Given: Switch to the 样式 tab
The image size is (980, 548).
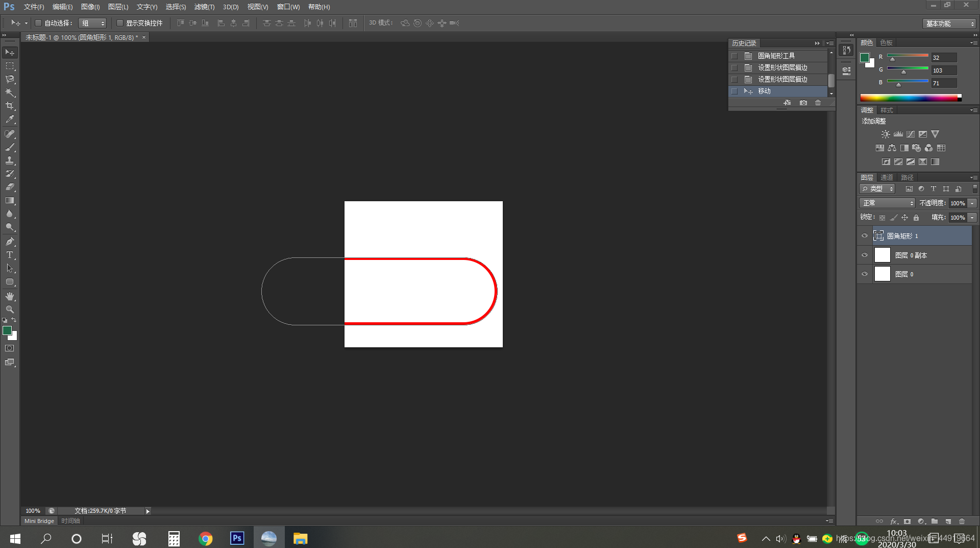Looking at the screenshot, I should click(x=887, y=110).
